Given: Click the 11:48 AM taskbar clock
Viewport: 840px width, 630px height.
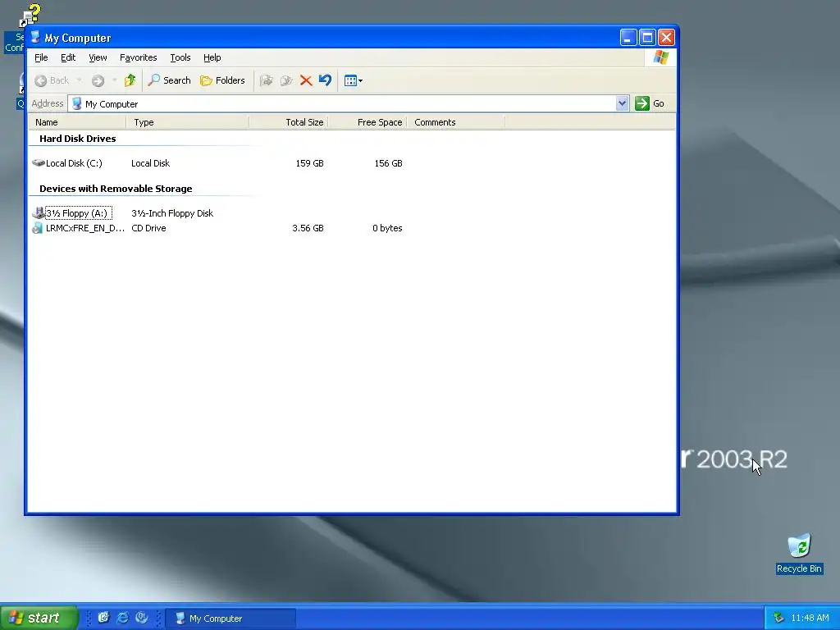Looking at the screenshot, I should point(810,619).
